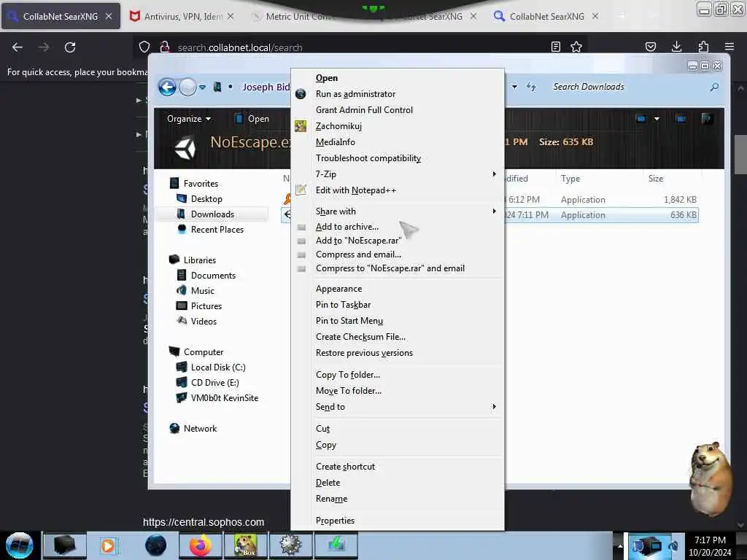This screenshot has height=560, width=747.
Task: Click the tracking protection shield icon
Action: 144,47
